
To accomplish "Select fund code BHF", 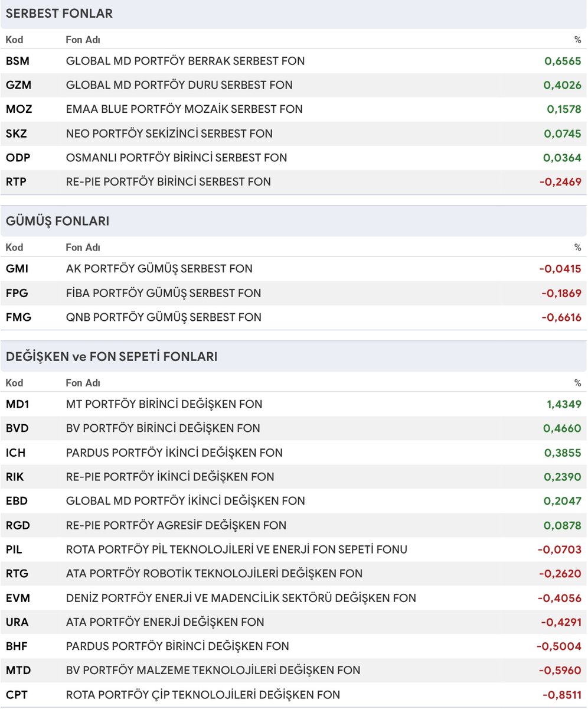I will [17, 646].
